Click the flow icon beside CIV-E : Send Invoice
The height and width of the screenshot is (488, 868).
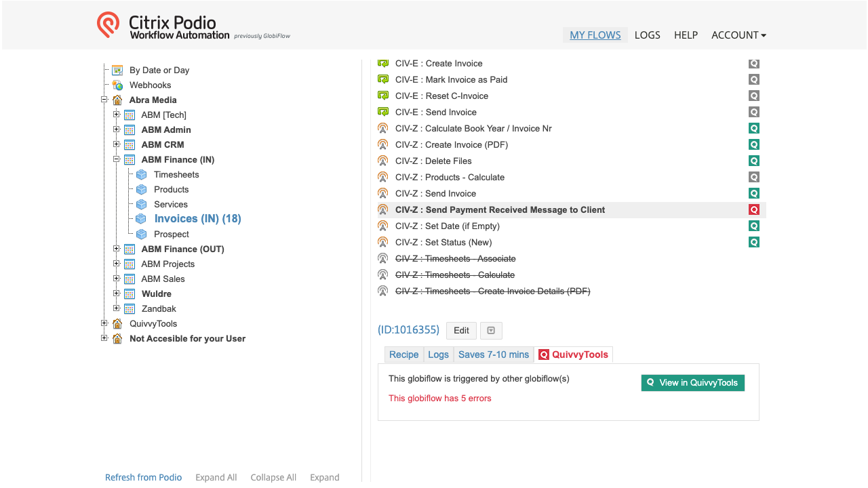(x=383, y=112)
